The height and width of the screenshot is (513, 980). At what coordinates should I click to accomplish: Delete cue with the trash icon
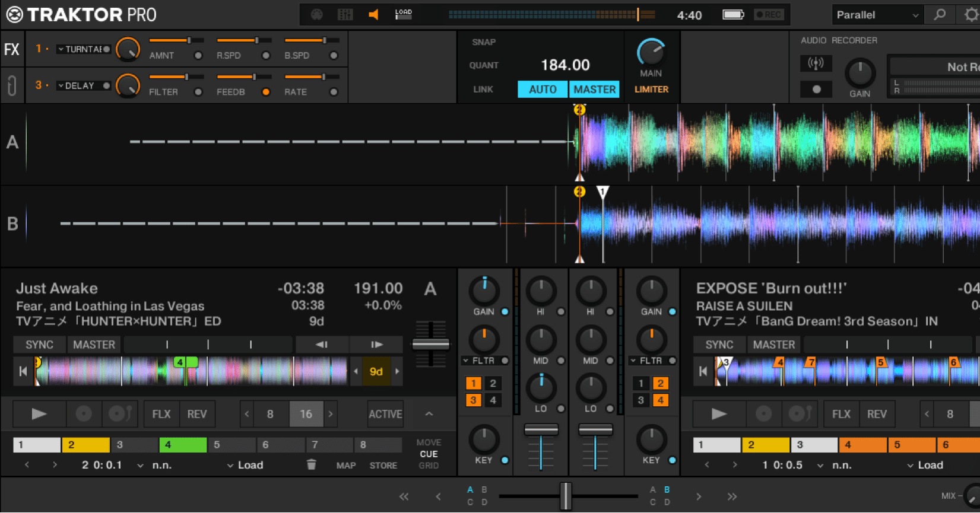point(311,465)
